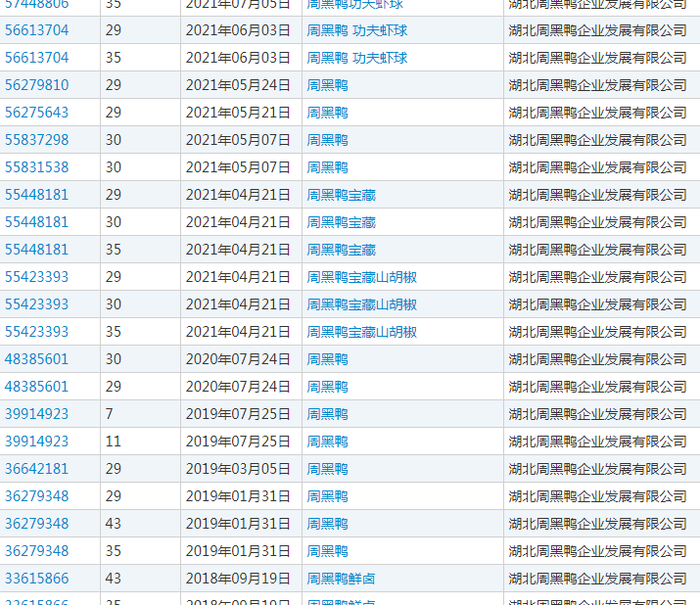Viewport: 700px width, 605px height.
Task: Click 周黑鸭 trademark name in 2019年03月05日 row
Action: [327, 469]
